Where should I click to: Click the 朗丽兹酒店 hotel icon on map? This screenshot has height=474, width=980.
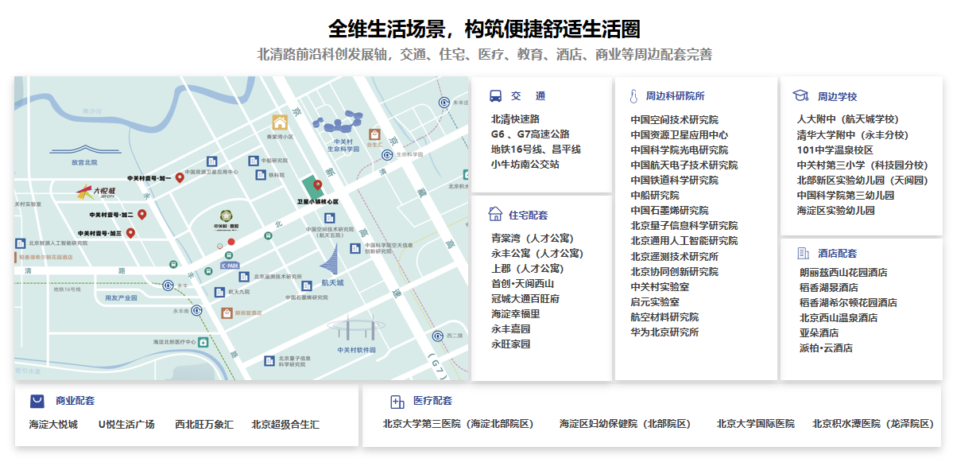[227, 313]
